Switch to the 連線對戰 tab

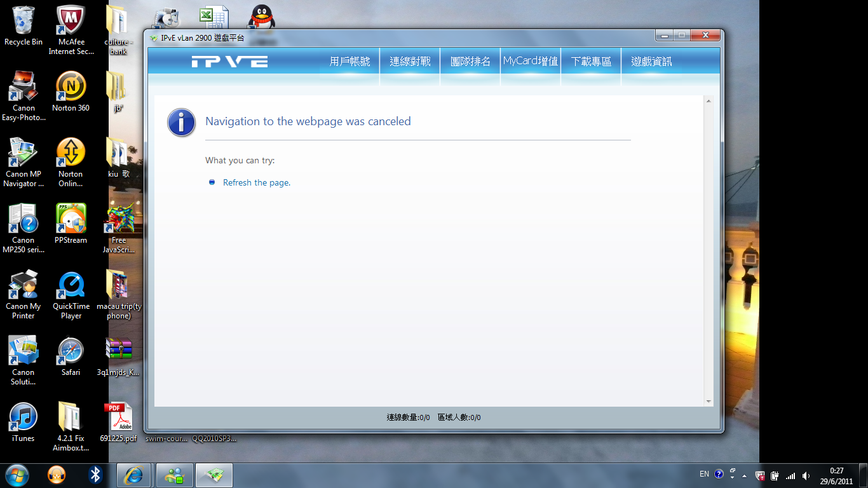coord(410,62)
